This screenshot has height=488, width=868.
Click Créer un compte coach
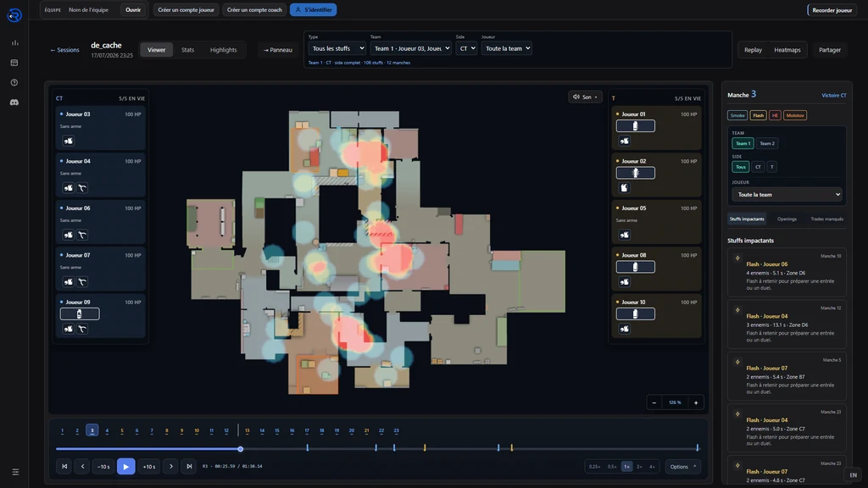pyautogui.click(x=254, y=10)
